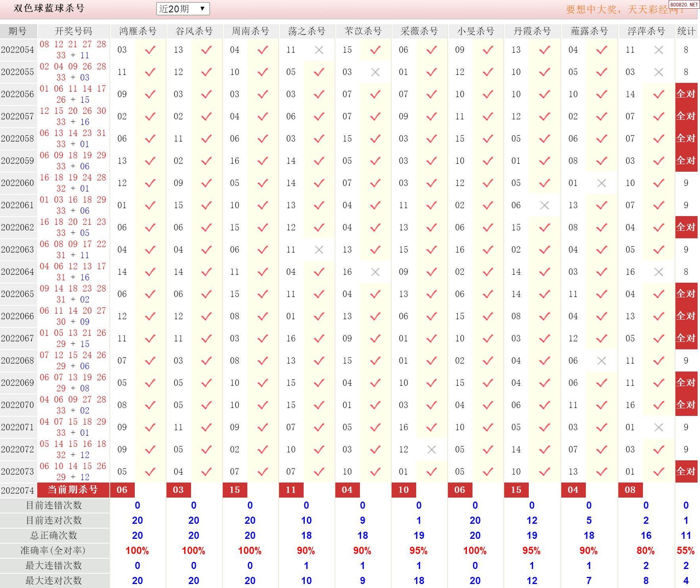Screen dimensions: 700x588
Task: Click the 期号 column header
Action: pos(18,31)
